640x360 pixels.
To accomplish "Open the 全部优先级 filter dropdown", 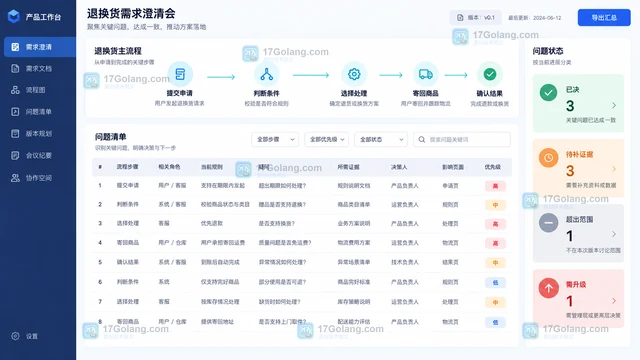I will 327,140.
